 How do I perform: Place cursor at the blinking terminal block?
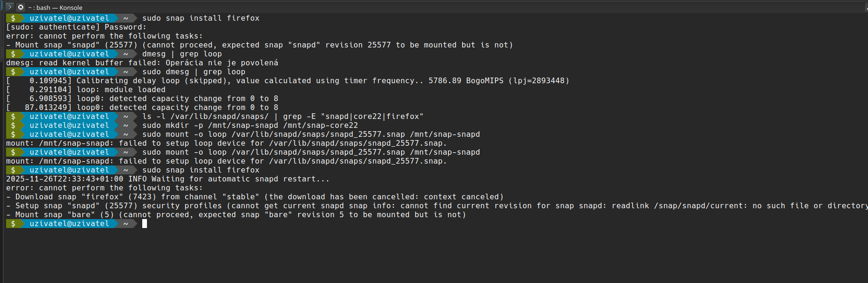pos(145,224)
